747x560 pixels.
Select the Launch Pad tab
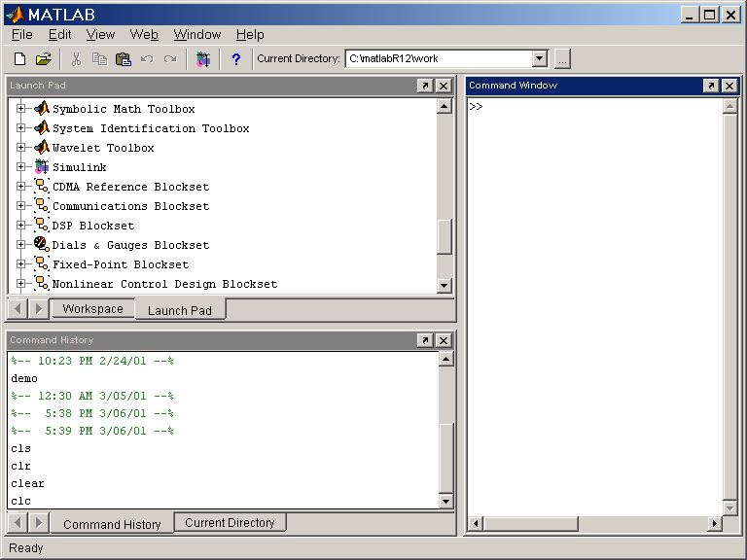180,310
